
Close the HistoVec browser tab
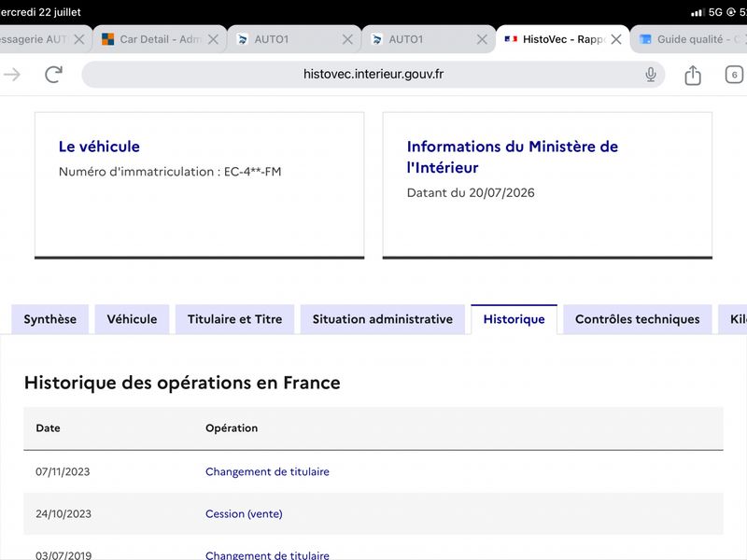[616, 39]
